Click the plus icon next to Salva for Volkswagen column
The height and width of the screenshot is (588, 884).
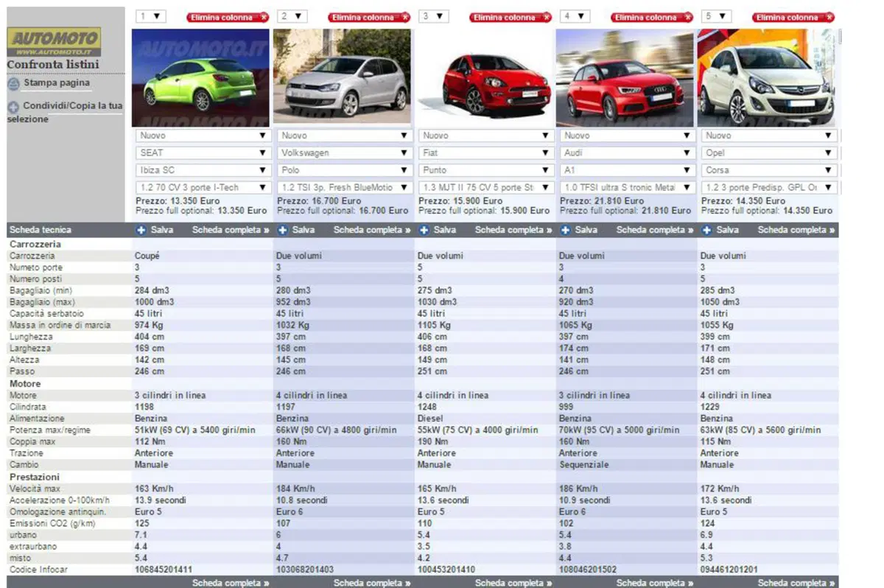click(283, 230)
